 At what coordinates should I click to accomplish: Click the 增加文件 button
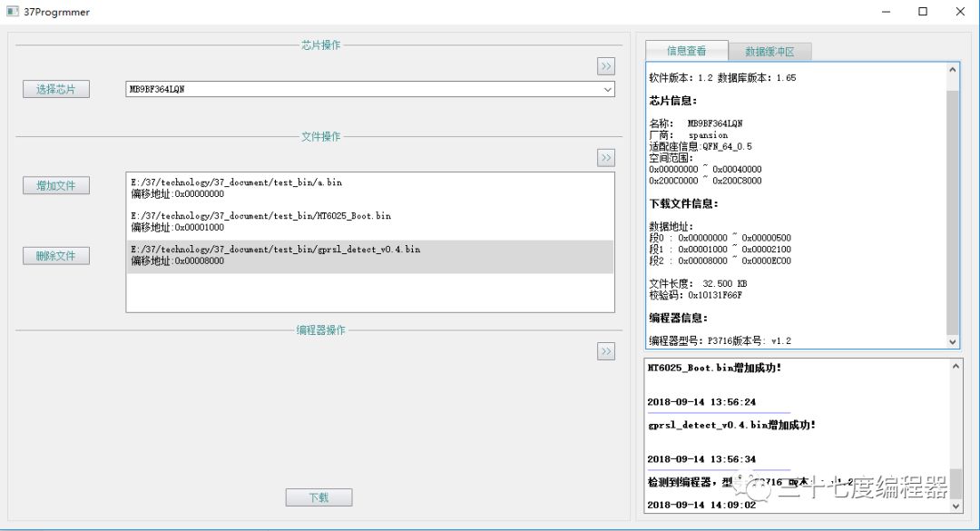[x=56, y=186]
